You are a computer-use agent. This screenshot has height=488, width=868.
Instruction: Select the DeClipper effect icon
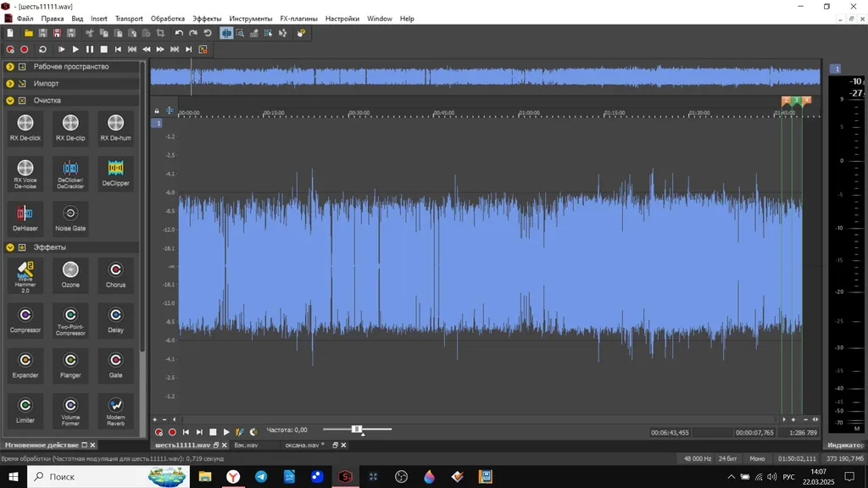(x=115, y=173)
